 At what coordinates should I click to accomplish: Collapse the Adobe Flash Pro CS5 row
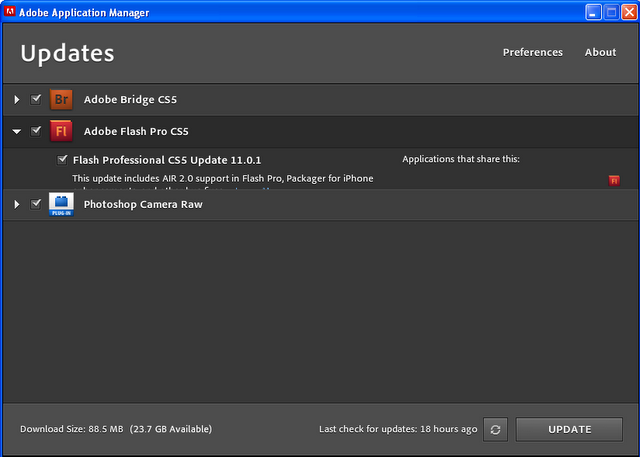pyautogui.click(x=17, y=131)
